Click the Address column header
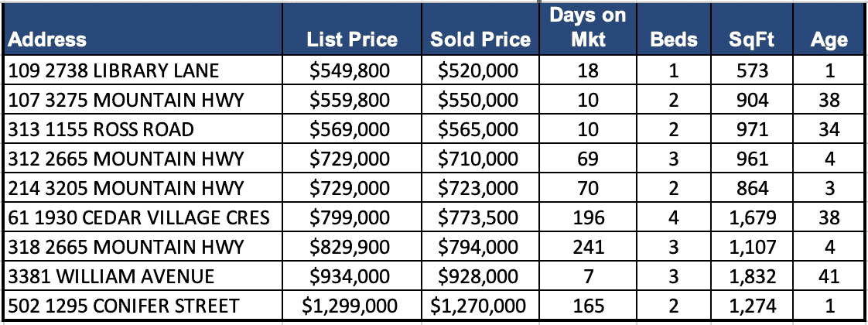 pos(48,39)
